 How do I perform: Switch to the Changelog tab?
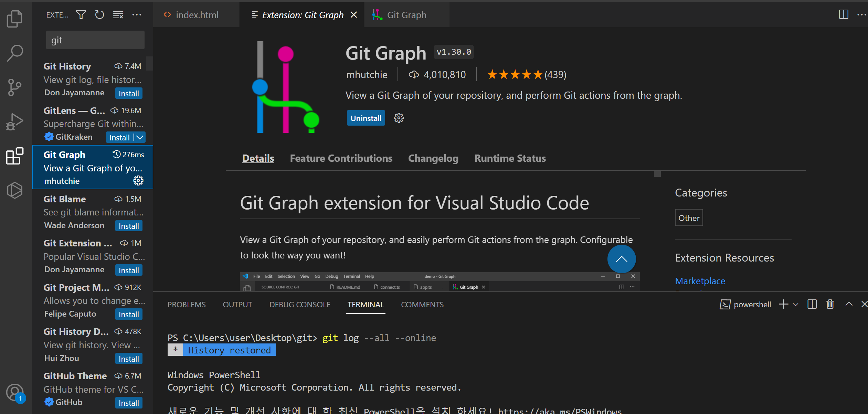[433, 158]
